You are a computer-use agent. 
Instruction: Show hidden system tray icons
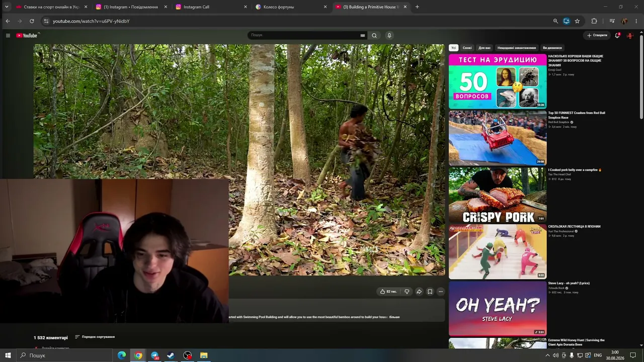(547, 355)
